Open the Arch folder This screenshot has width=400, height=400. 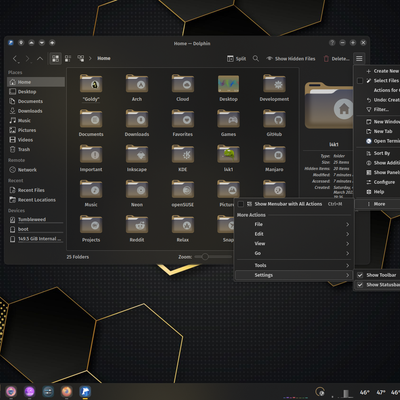(x=137, y=88)
